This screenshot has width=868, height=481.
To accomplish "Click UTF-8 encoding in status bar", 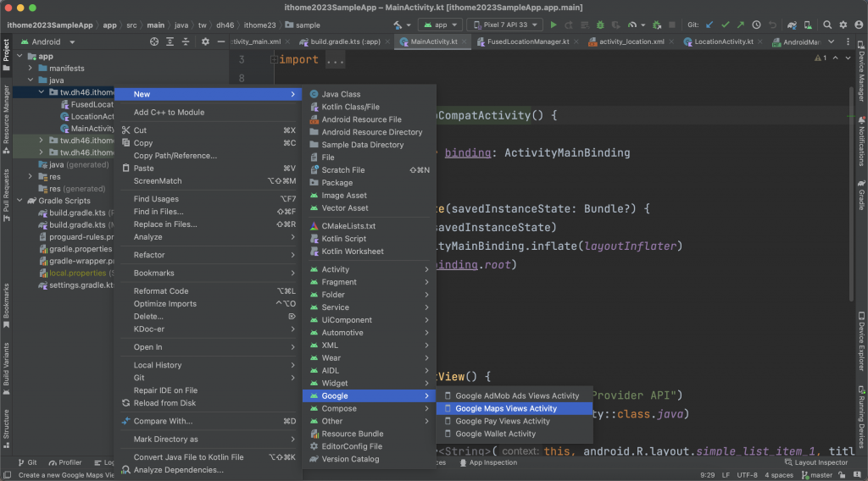I will (747, 475).
